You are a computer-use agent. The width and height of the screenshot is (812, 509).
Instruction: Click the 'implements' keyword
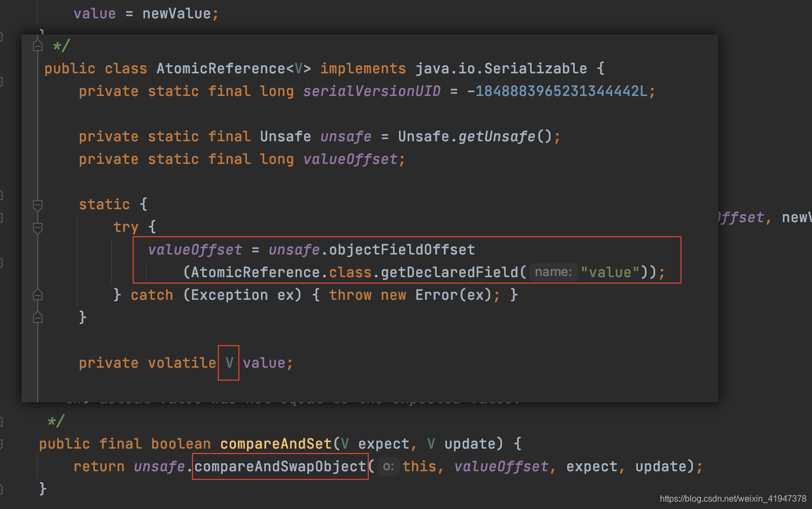tap(363, 68)
